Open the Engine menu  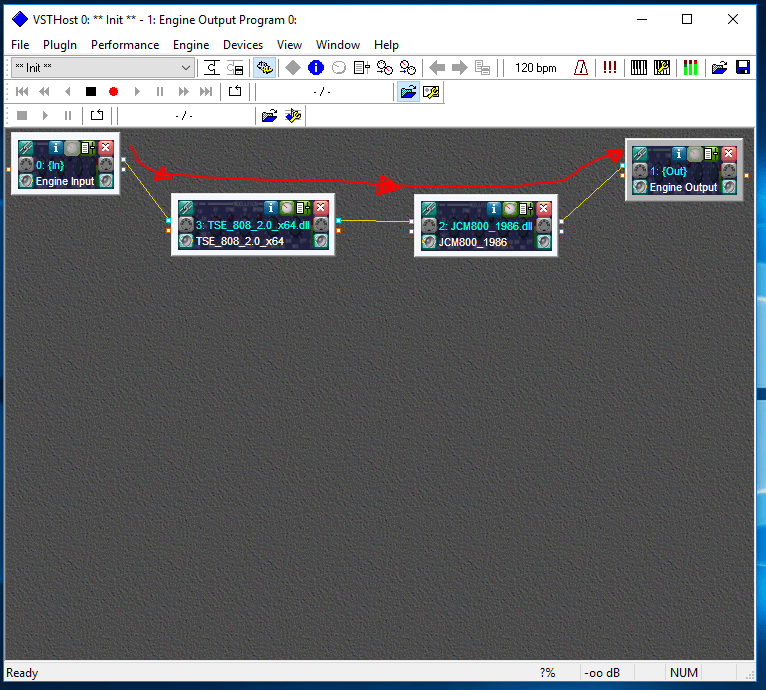[191, 45]
